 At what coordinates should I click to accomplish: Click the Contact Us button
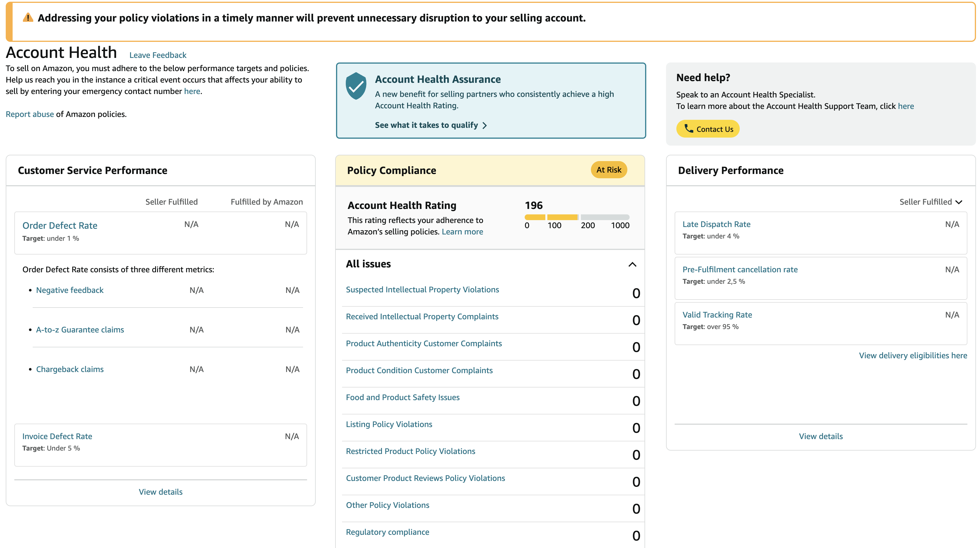708,129
